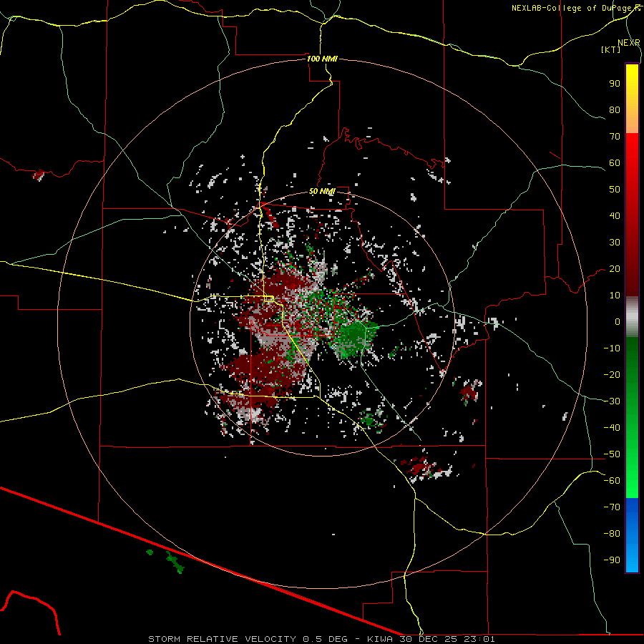Click the 50 value on velocity scale
Screen dimensions: 644x644
pyautogui.click(x=615, y=190)
